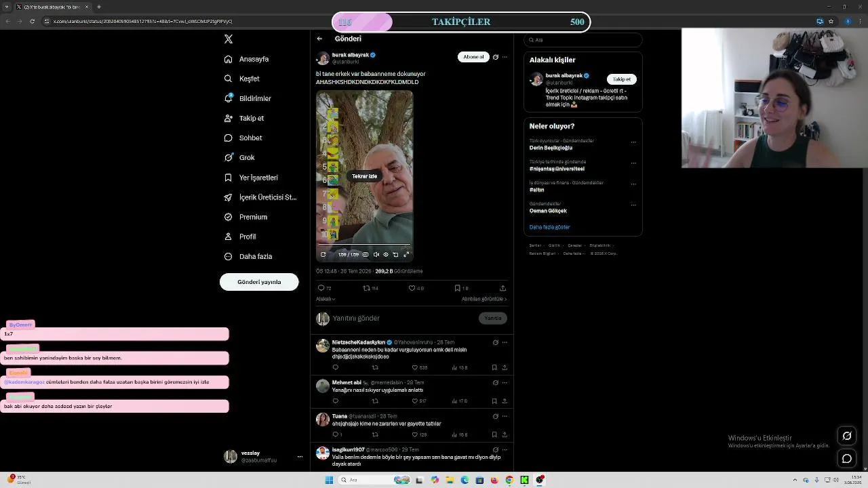Click Daha fazla göster under trends
The width and height of the screenshot is (868, 488).
(x=550, y=227)
